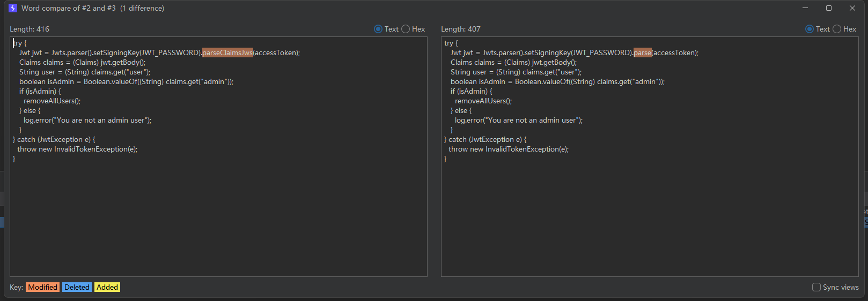
Task: Click removeAllUsers() line in the left pane
Action: (x=52, y=101)
